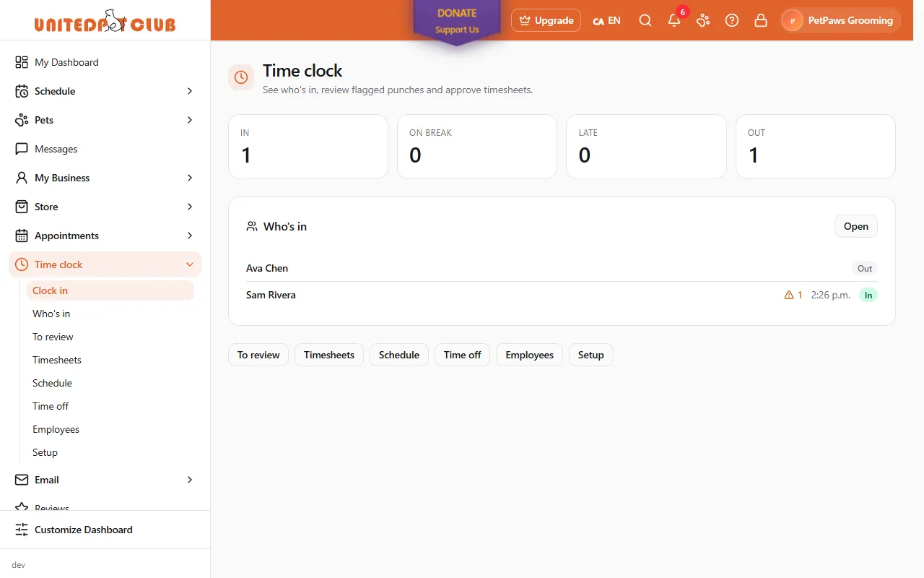Image resolution: width=924 pixels, height=578 pixels.
Task: Open search using the magnifier icon
Action: pyautogui.click(x=645, y=20)
